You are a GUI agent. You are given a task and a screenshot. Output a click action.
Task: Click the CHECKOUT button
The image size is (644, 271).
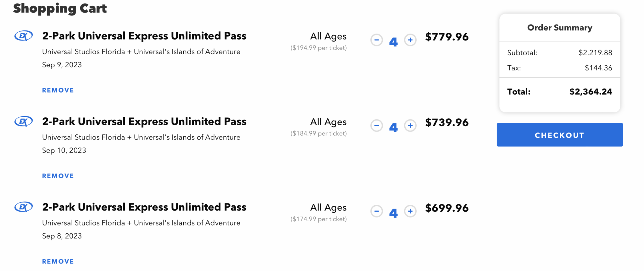point(559,135)
